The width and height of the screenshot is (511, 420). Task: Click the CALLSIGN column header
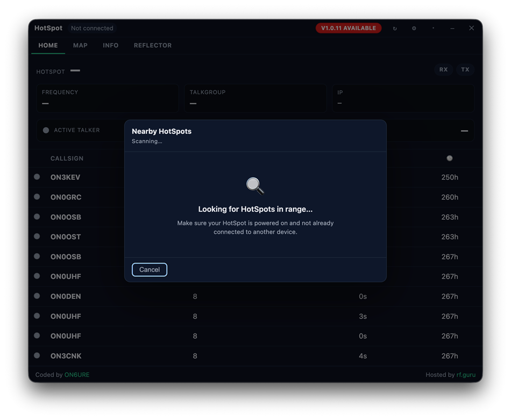point(67,158)
